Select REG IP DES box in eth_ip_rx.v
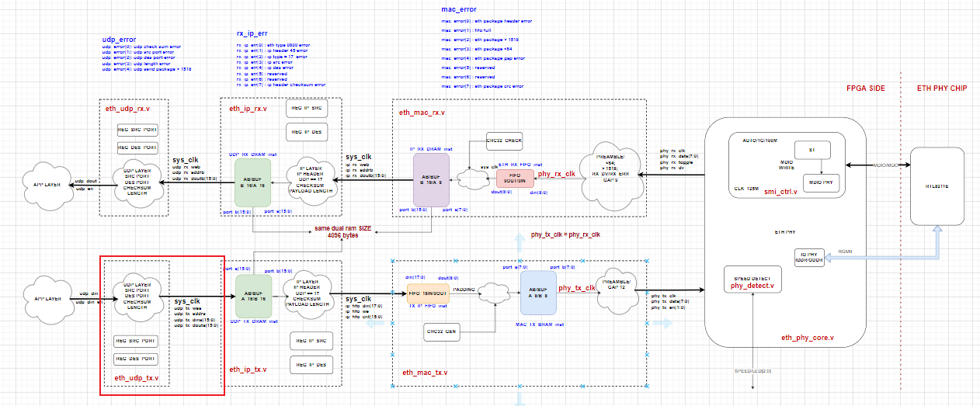 pyautogui.click(x=307, y=131)
